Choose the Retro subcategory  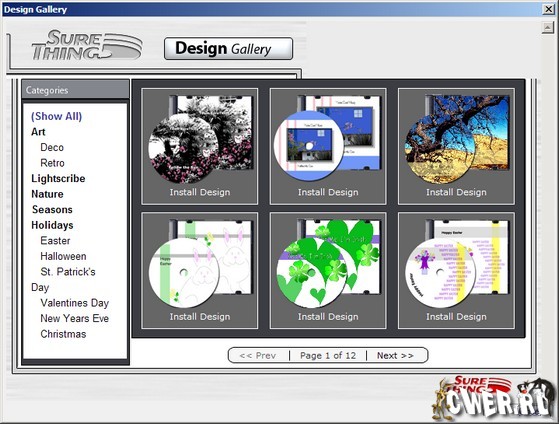coord(52,163)
